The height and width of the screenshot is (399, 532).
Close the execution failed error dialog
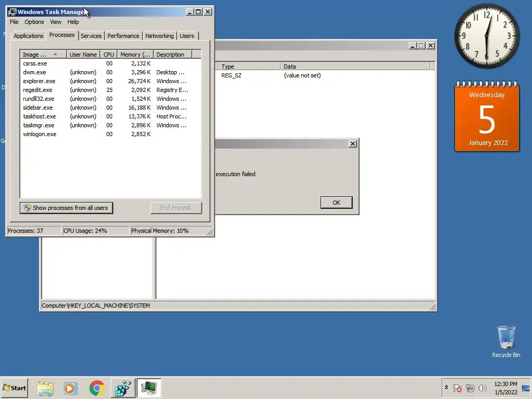[x=353, y=144]
